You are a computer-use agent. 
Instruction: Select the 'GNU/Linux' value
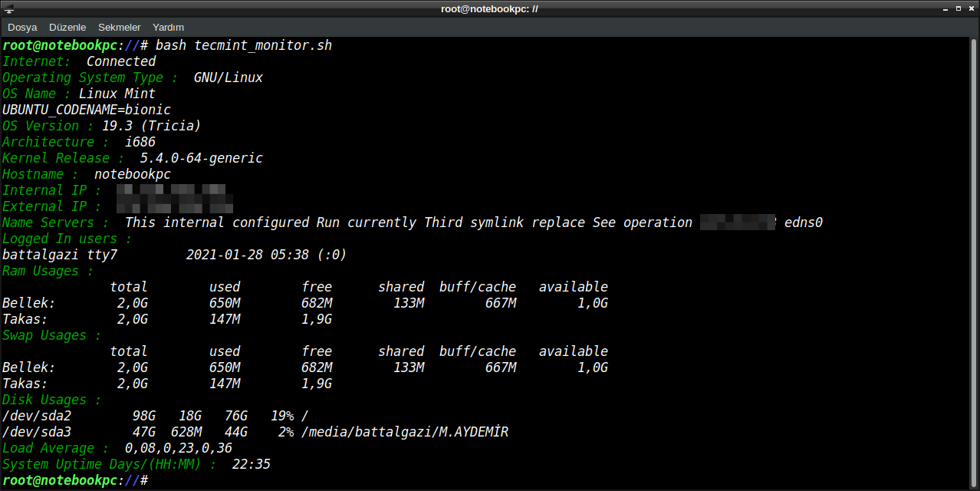pyautogui.click(x=229, y=77)
